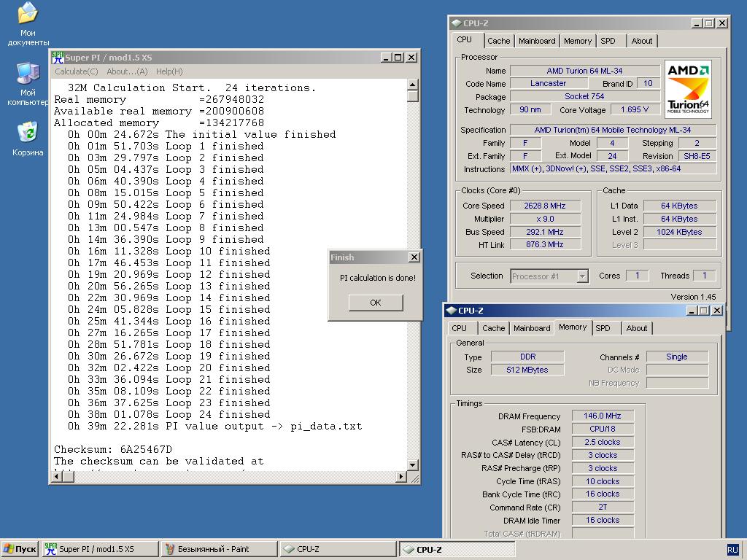Open the About...(A) menu in Super PI
The width and height of the screenshot is (747, 560).
[127, 71]
